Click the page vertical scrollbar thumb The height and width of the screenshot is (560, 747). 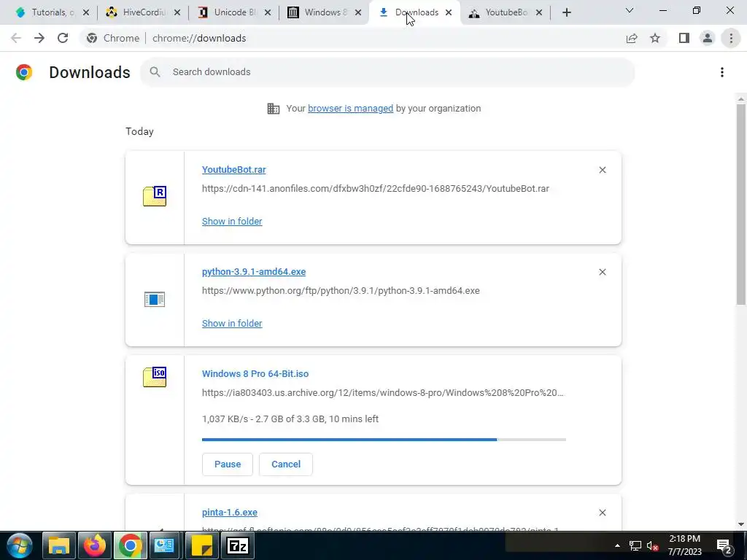click(x=741, y=204)
